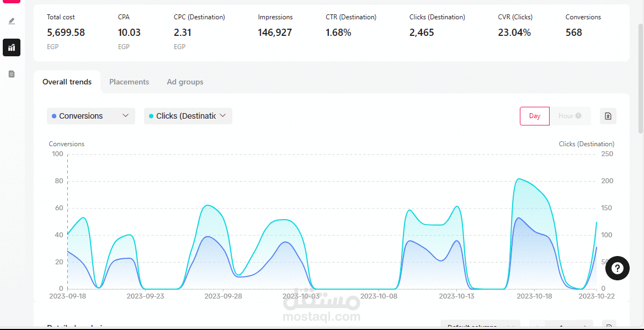Click the chart download export icon
Image resolution: width=644 pixels, height=330 pixels.
pos(608,116)
